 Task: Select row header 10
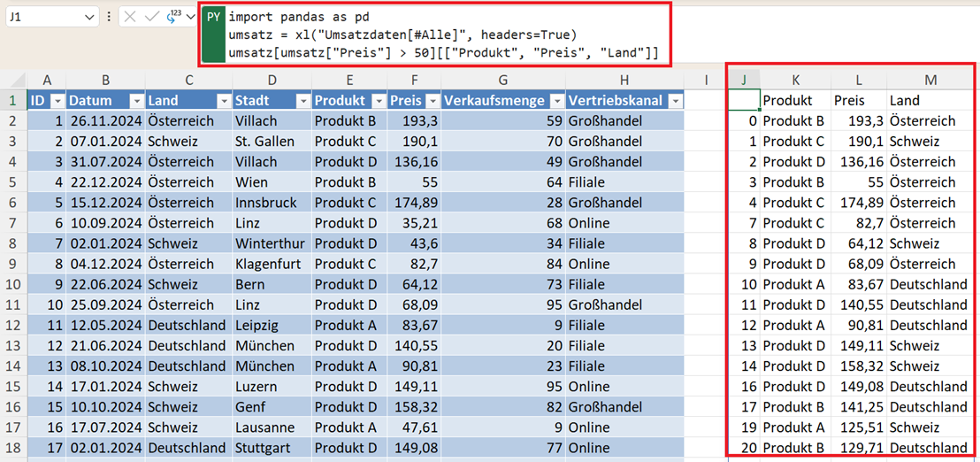tap(13, 284)
